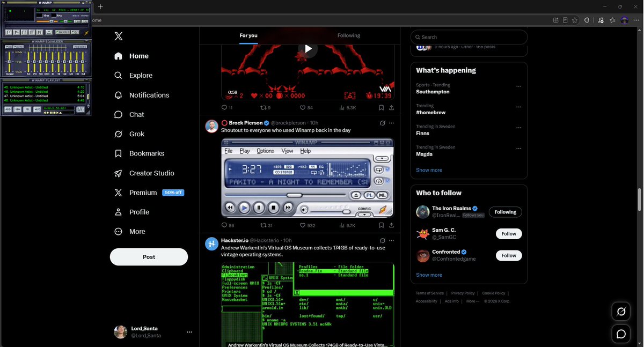
Task: Open Grok from the sidebar
Action: pyautogui.click(x=129, y=134)
